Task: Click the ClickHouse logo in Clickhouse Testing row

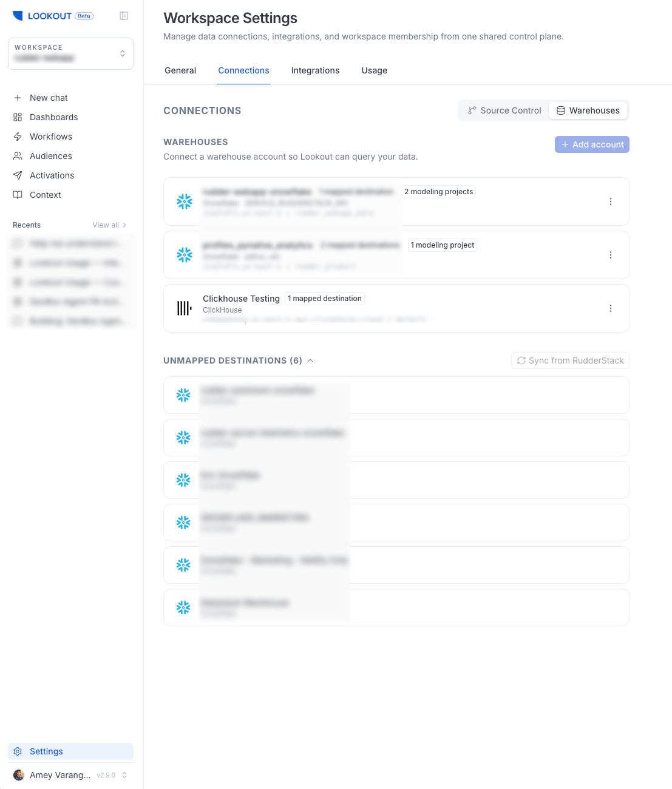Action: click(x=184, y=308)
